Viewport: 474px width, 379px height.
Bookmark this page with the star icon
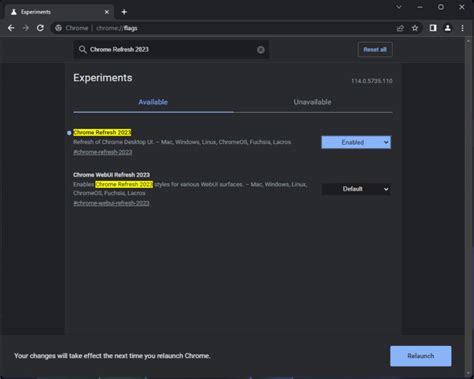[x=415, y=28]
